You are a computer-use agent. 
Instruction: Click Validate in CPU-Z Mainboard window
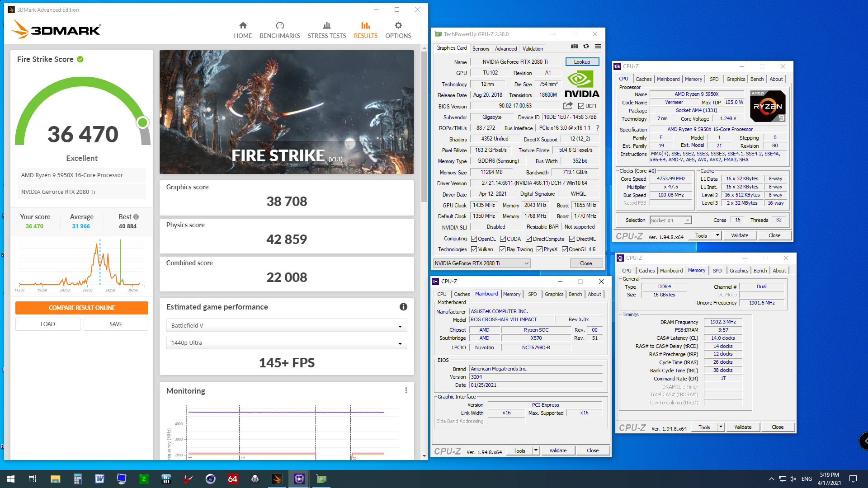click(557, 450)
